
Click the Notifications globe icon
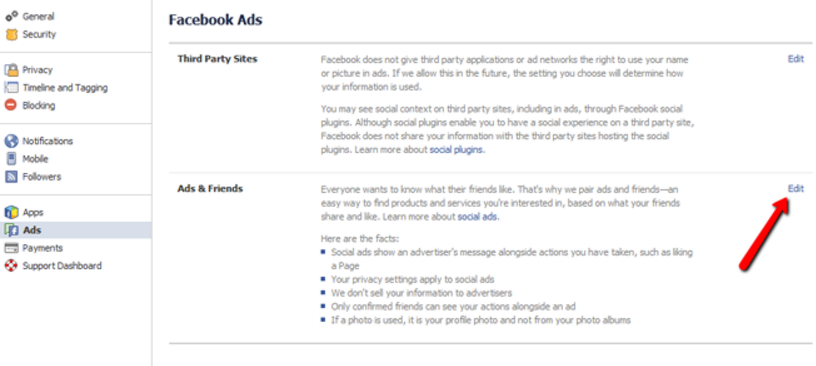[x=11, y=141]
